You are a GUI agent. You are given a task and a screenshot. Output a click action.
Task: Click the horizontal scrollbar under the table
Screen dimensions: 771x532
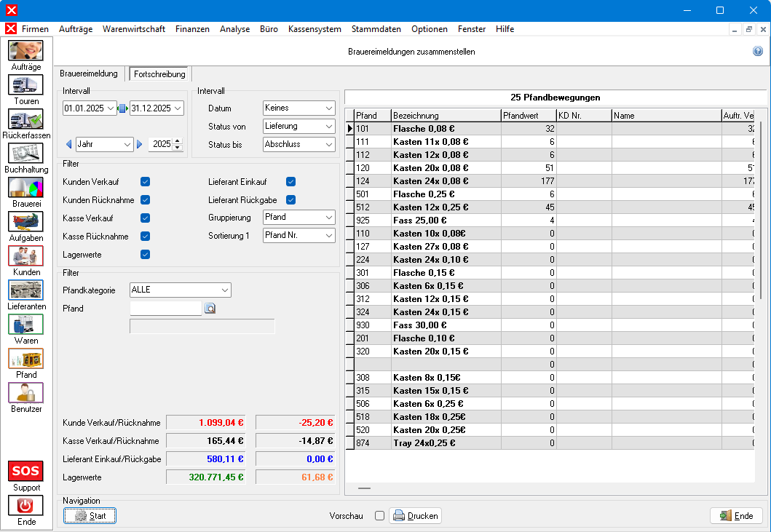tap(365, 488)
